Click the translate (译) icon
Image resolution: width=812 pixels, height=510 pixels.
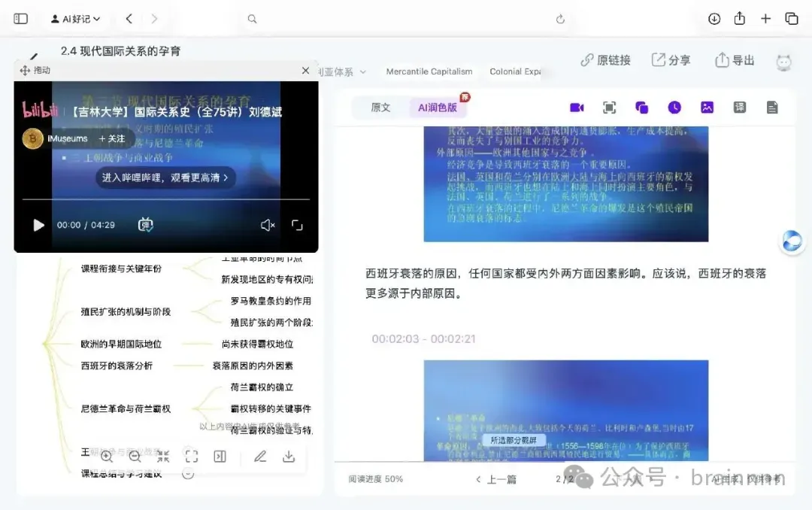[x=740, y=108]
